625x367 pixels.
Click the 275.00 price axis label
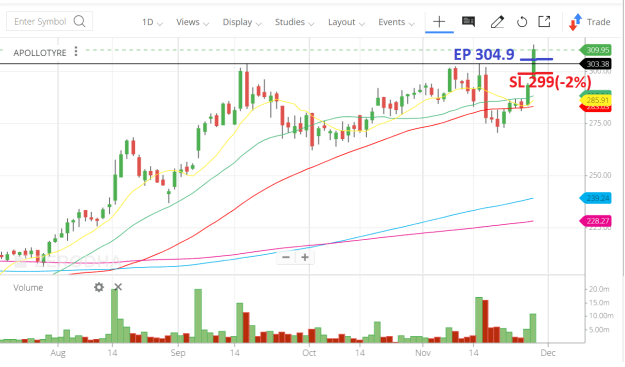600,124
